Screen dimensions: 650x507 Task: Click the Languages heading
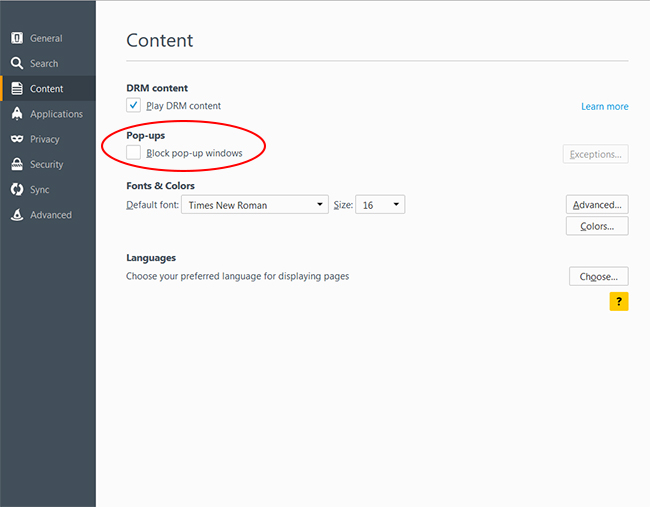(151, 258)
